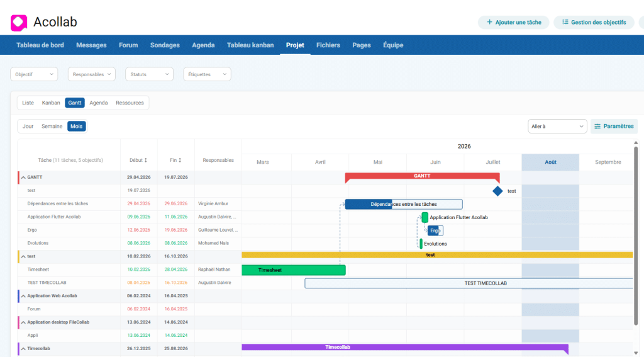Set time scale to Jour

(x=28, y=127)
